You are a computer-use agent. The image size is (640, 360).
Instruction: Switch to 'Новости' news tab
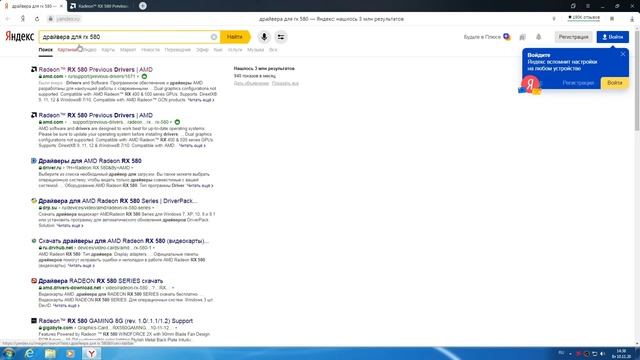150,50
